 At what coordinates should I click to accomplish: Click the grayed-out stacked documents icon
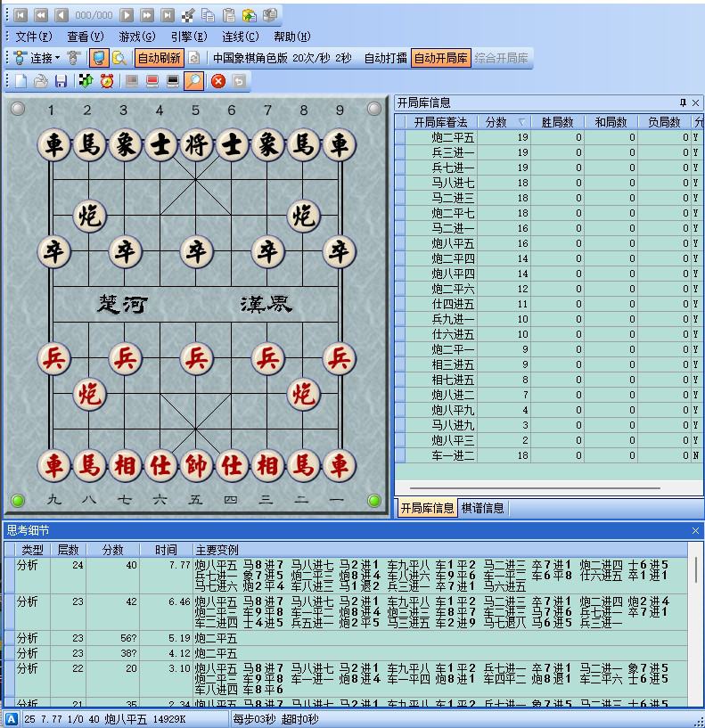(270, 15)
